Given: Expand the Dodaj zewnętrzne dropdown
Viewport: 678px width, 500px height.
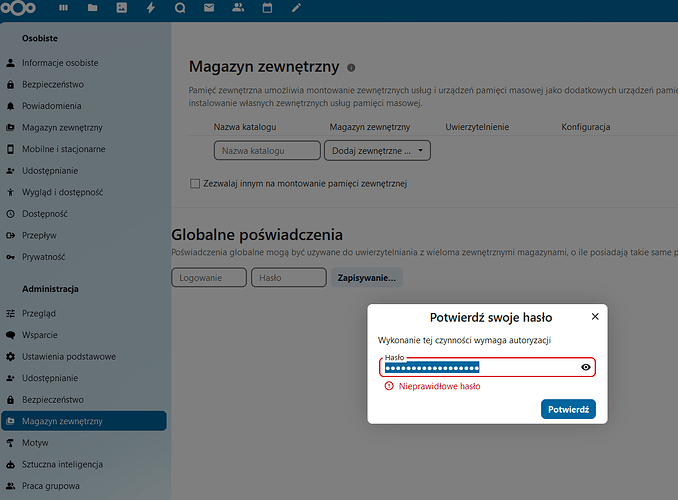Looking at the screenshot, I should (377, 151).
